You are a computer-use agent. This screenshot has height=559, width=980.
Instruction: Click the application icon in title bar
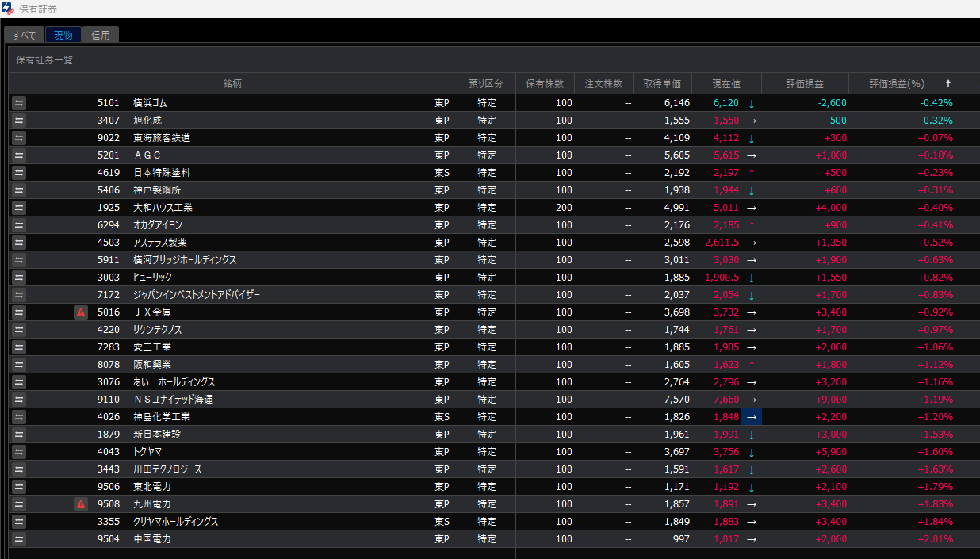(8, 9)
